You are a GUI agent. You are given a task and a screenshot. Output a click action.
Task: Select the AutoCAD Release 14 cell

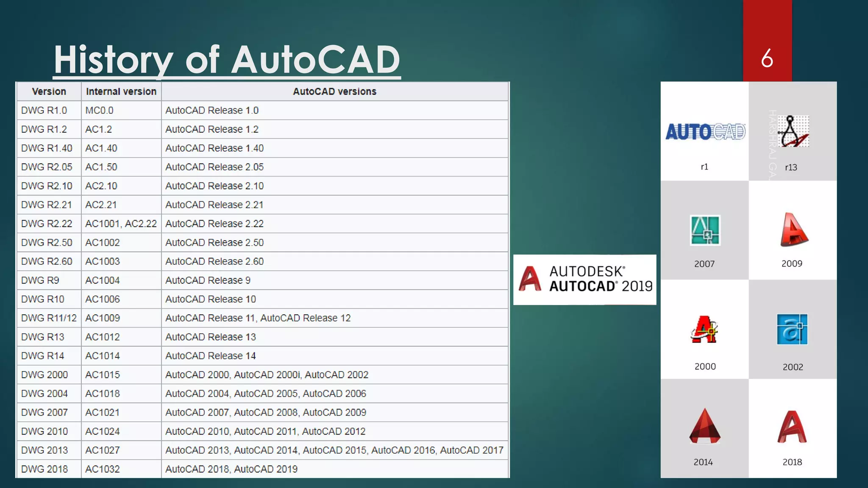[x=335, y=356]
